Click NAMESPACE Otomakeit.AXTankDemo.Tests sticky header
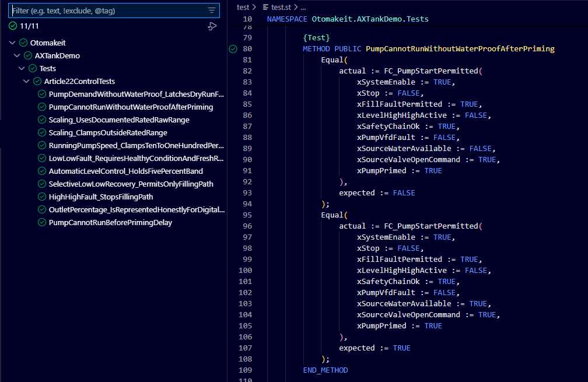The height and width of the screenshot is (382, 588). click(348, 19)
